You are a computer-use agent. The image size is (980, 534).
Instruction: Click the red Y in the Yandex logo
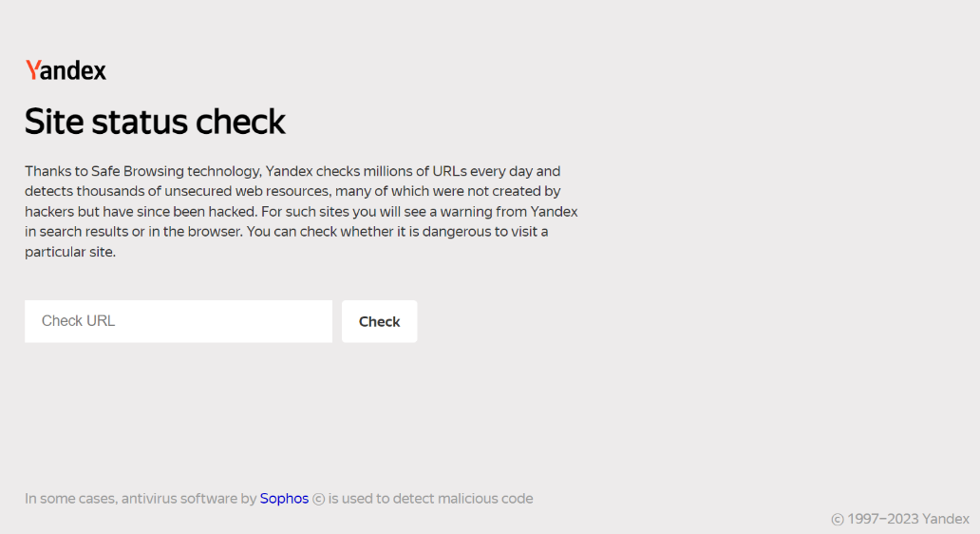point(32,70)
